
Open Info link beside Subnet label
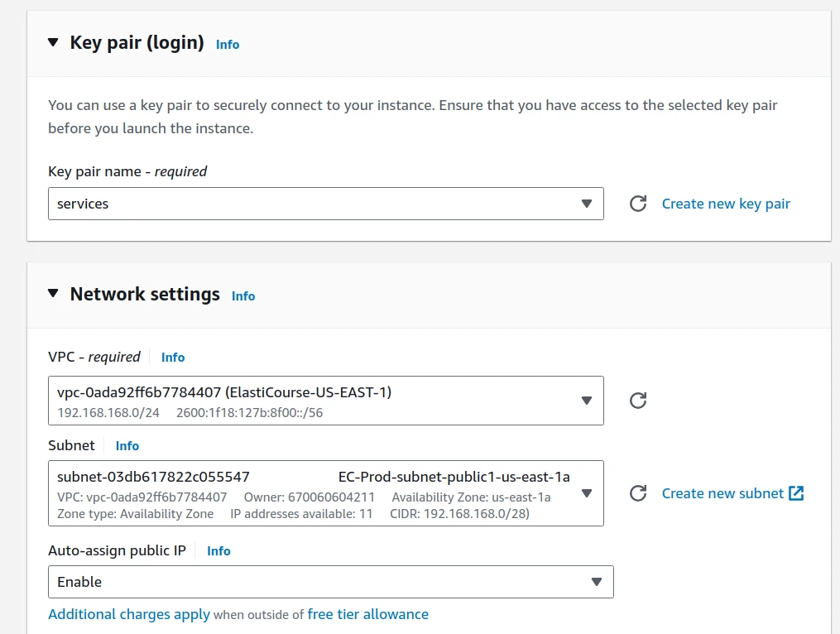[127, 446]
